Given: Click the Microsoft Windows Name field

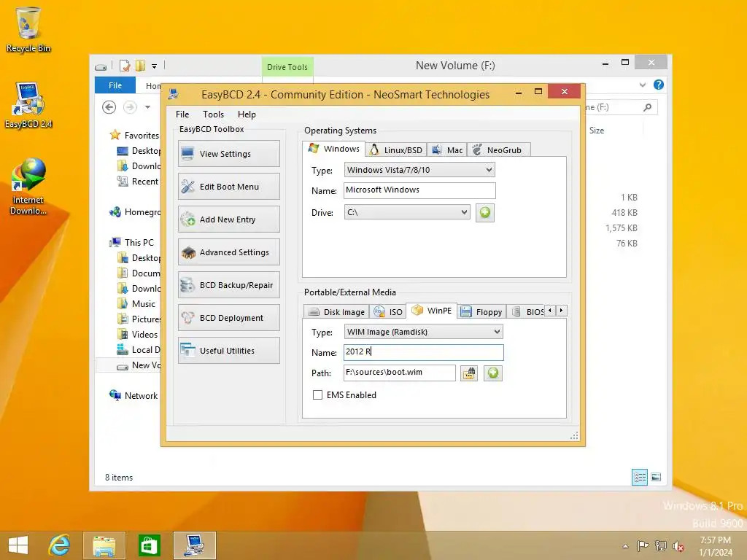Looking at the screenshot, I should click(x=419, y=190).
